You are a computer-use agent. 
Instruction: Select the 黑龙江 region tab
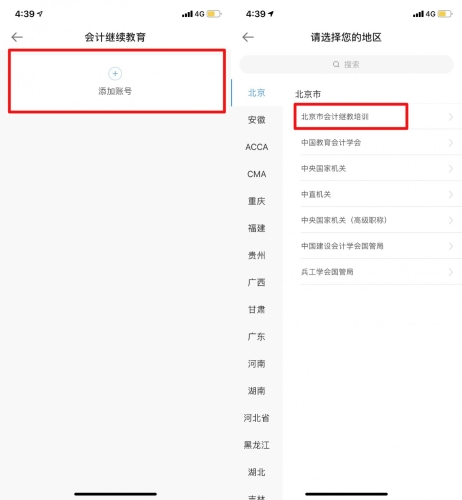coord(256,445)
